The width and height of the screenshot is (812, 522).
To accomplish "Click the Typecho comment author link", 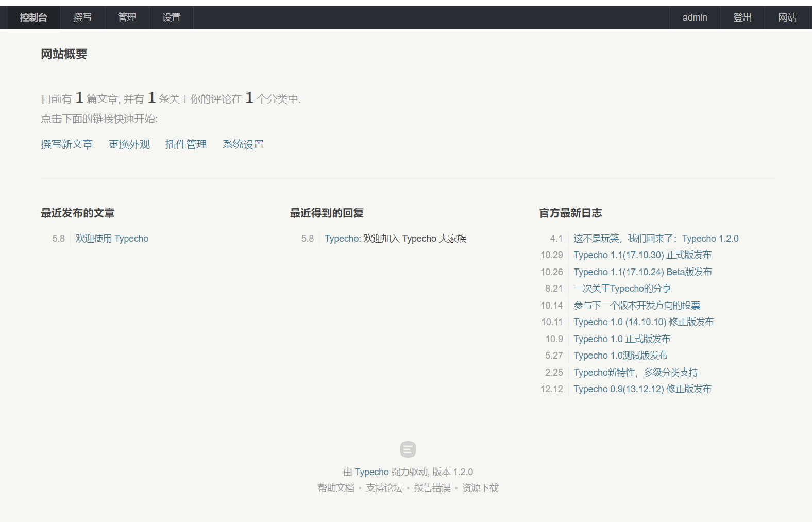I will [342, 239].
